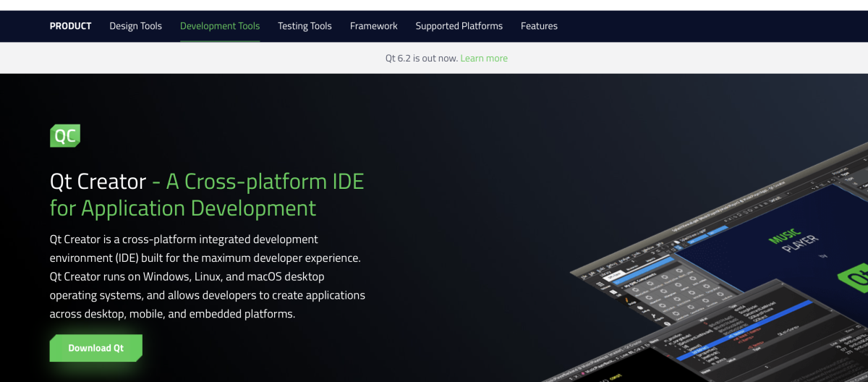
Task: Click the Download Qt button
Action: [x=96, y=348]
